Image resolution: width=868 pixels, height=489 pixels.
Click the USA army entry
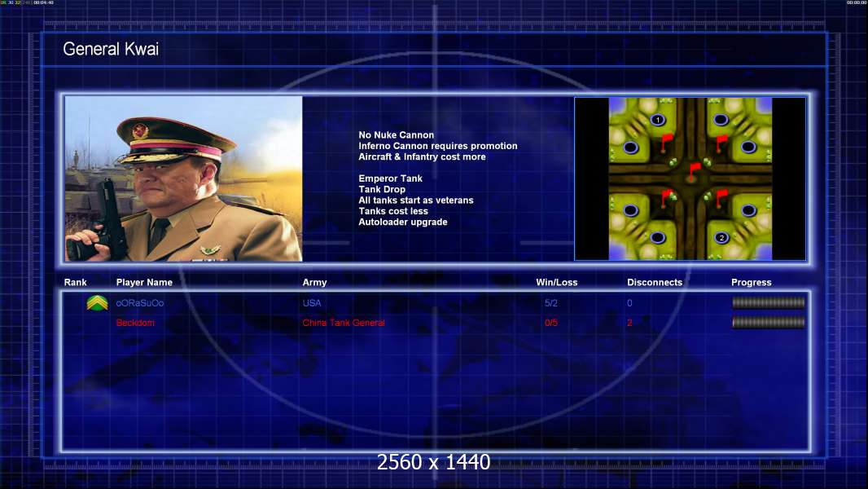pyautogui.click(x=312, y=303)
